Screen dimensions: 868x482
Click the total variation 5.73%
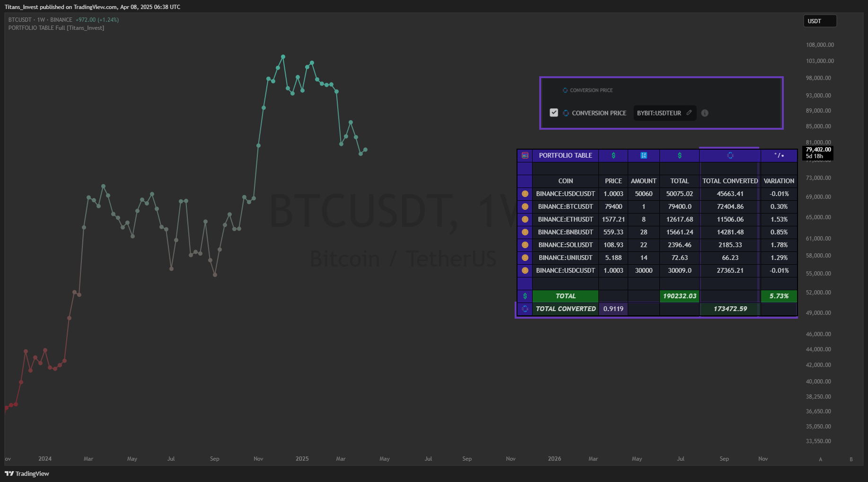[779, 296]
